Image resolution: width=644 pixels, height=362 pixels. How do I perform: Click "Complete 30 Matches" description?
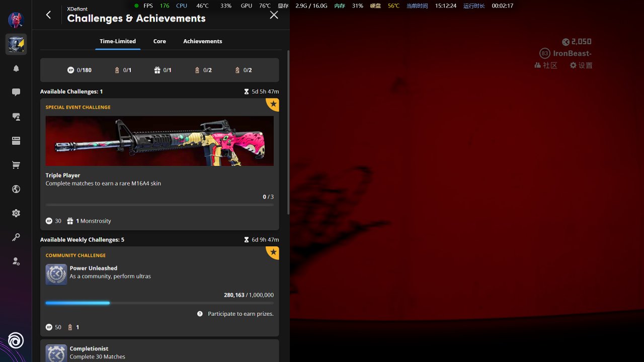[x=98, y=357]
